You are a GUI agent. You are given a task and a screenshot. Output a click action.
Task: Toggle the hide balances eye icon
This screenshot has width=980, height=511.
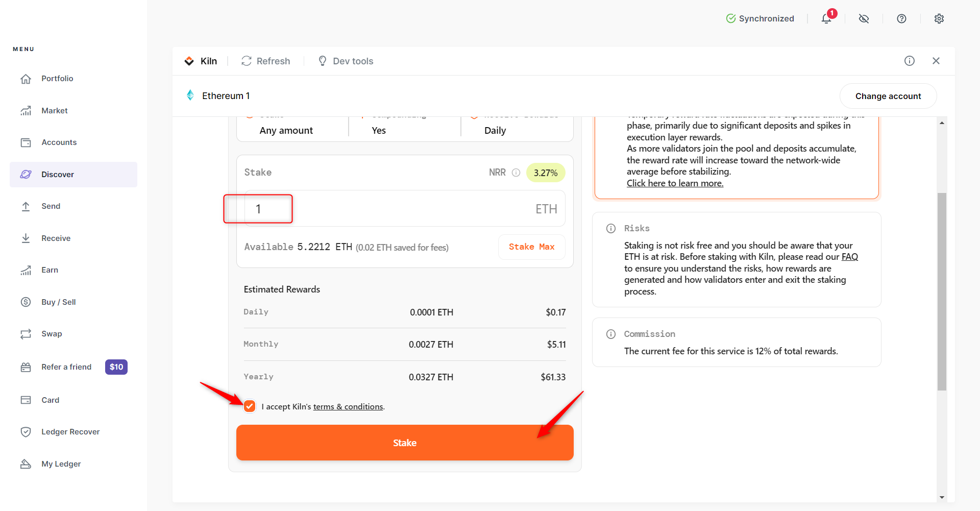coord(864,19)
